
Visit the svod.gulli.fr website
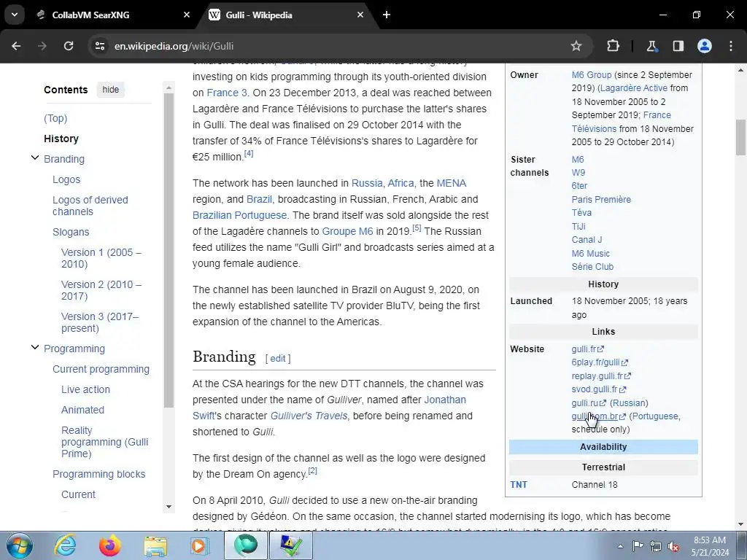coord(598,389)
